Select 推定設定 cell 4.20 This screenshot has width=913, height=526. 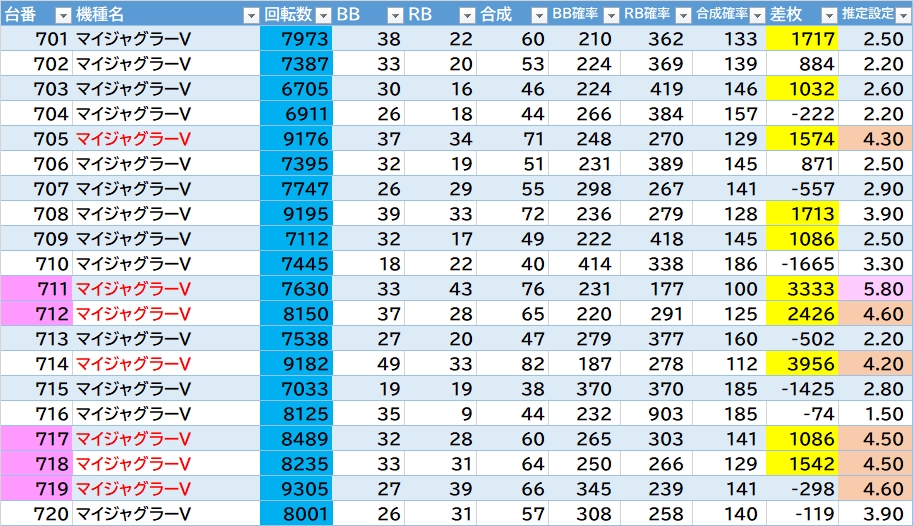coord(875,363)
